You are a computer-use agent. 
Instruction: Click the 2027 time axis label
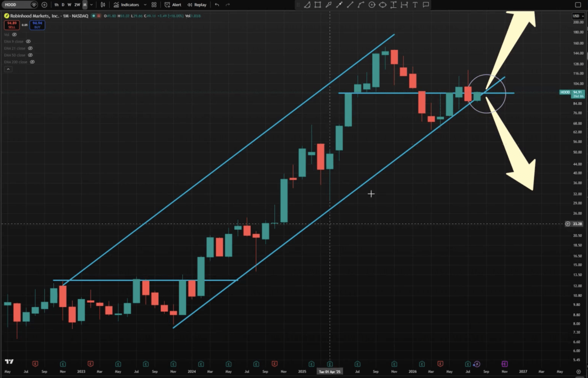[x=523, y=372]
